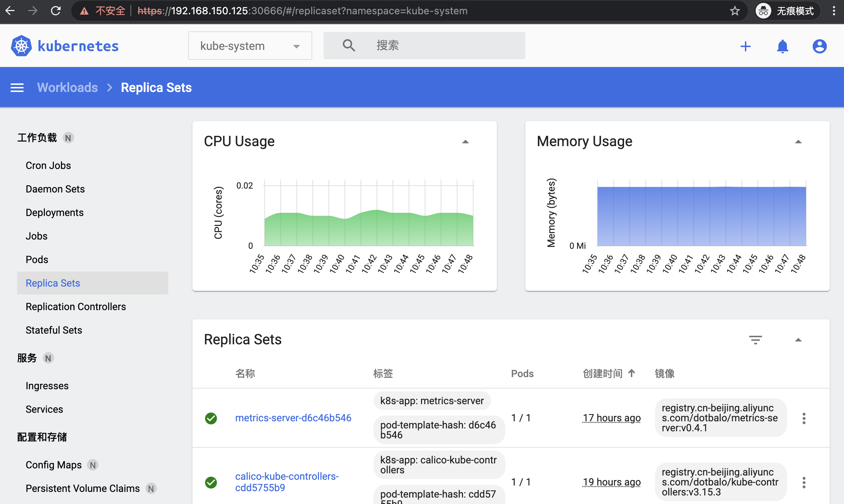Screen dimensions: 844x504
Task: Open actions menu for metrics-server-d6c46b546 row
Action: 804,418
